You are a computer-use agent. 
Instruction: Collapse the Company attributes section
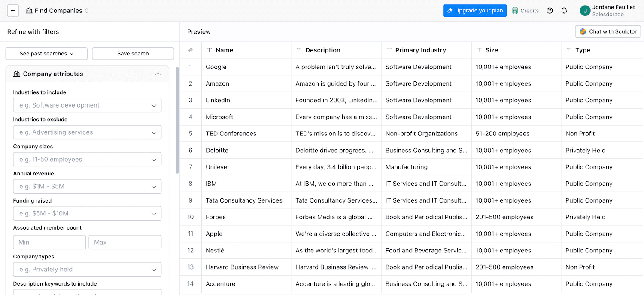coord(158,74)
